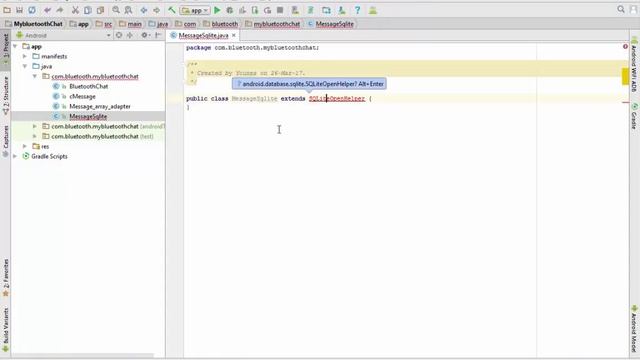This screenshot has width=640, height=360.
Task: Click the Navigate Forward arrow icon
Action: pos(156,10)
